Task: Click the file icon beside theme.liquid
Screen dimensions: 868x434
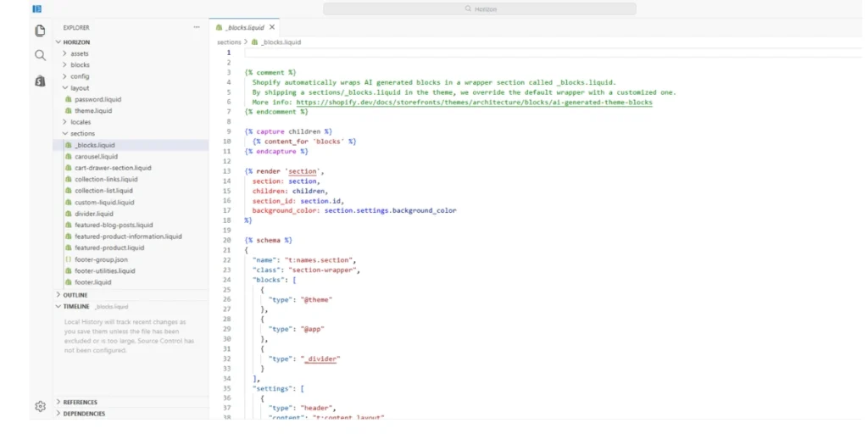Action: coord(69,111)
